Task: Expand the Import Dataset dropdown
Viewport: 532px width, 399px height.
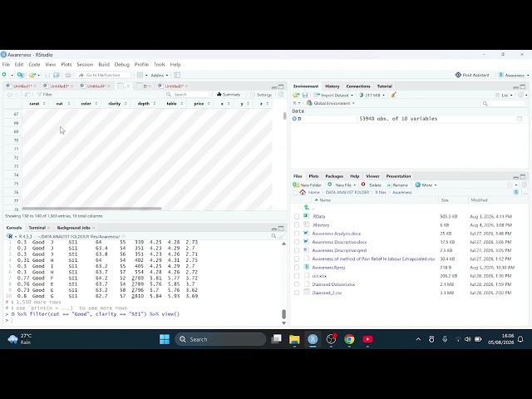Action: (333, 96)
